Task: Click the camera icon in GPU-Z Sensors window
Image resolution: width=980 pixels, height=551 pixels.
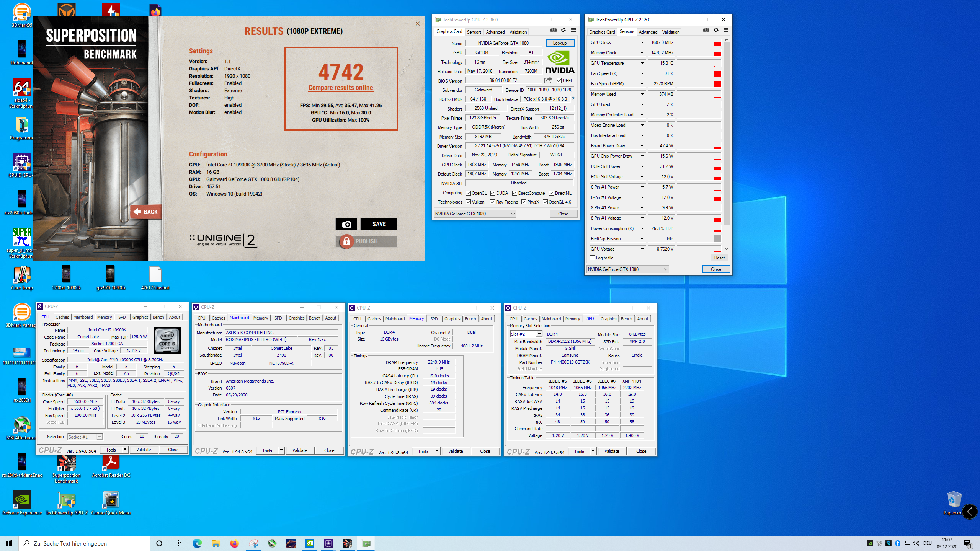Action: pyautogui.click(x=706, y=30)
